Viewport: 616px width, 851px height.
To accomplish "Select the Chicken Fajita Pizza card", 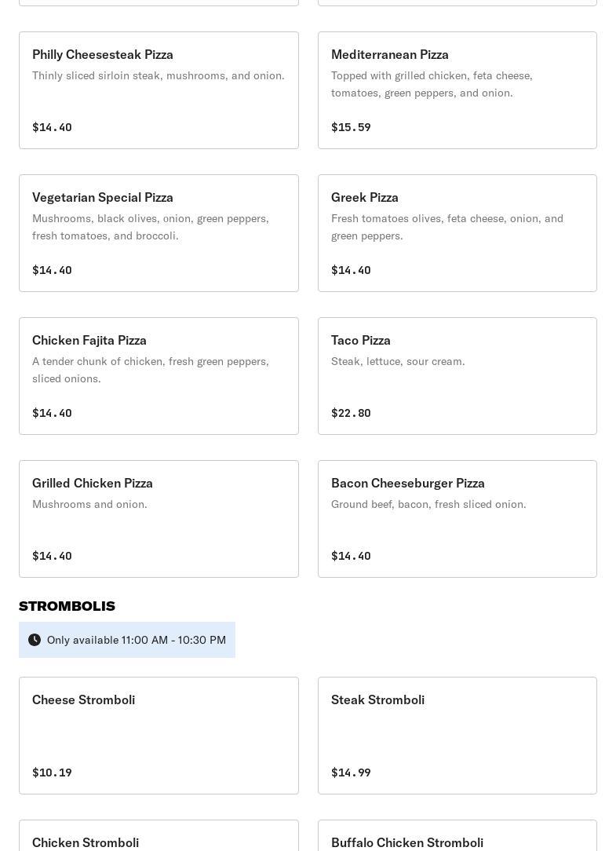I will tap(159, 375).
